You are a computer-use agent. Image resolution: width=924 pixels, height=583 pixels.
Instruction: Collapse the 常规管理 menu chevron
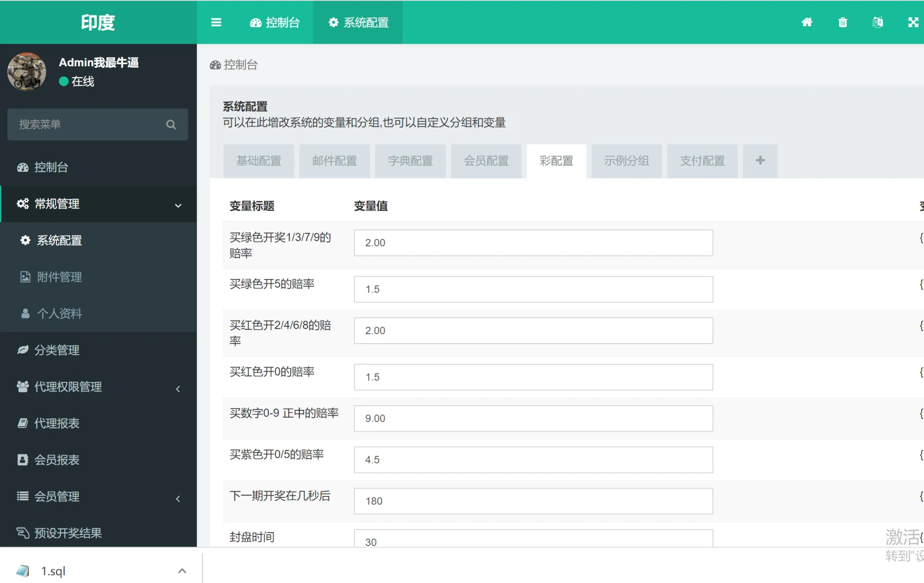178,206
